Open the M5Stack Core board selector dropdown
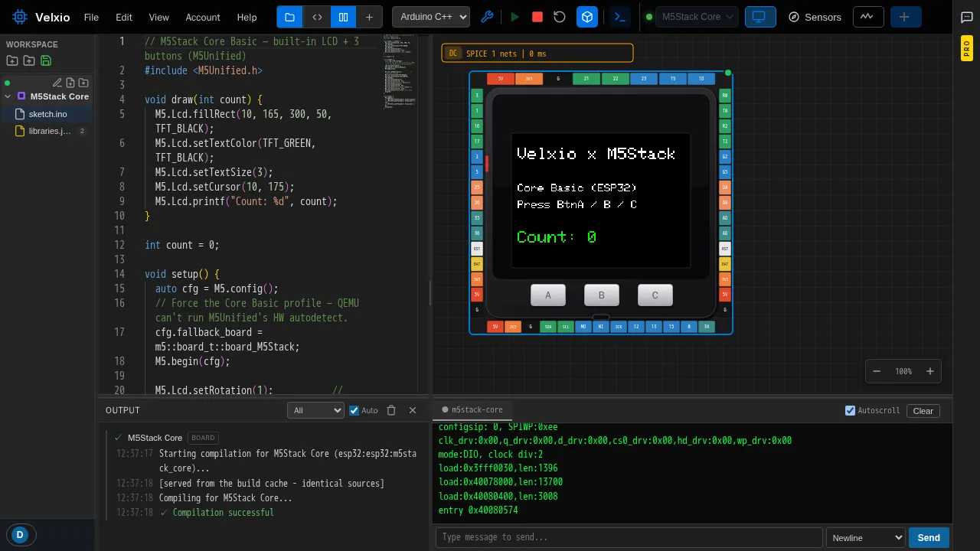The height and width of the screenshot is (551, 980). click(697, 17)
